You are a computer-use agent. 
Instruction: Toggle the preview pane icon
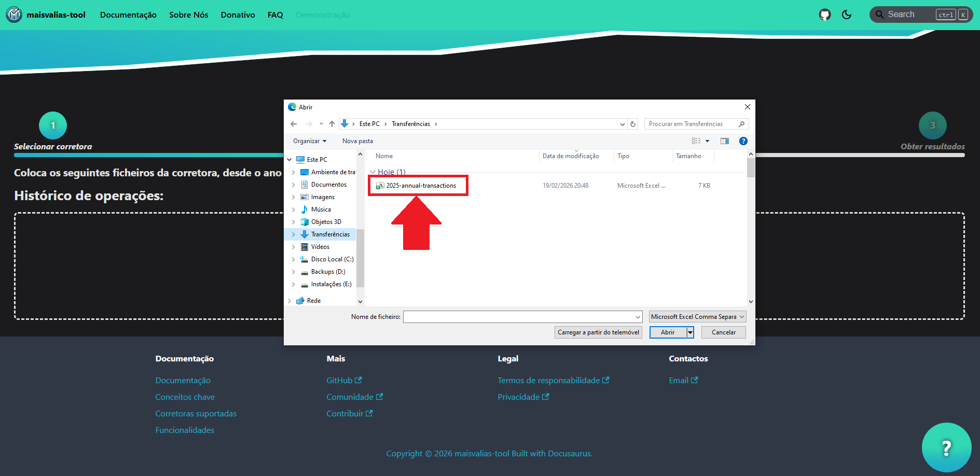[x=725, y=141]
